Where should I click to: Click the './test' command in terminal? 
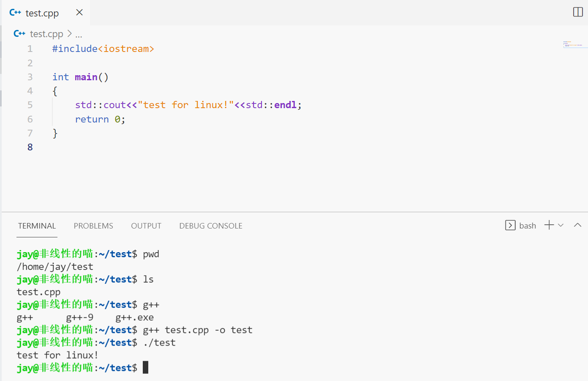coord(159,343)
